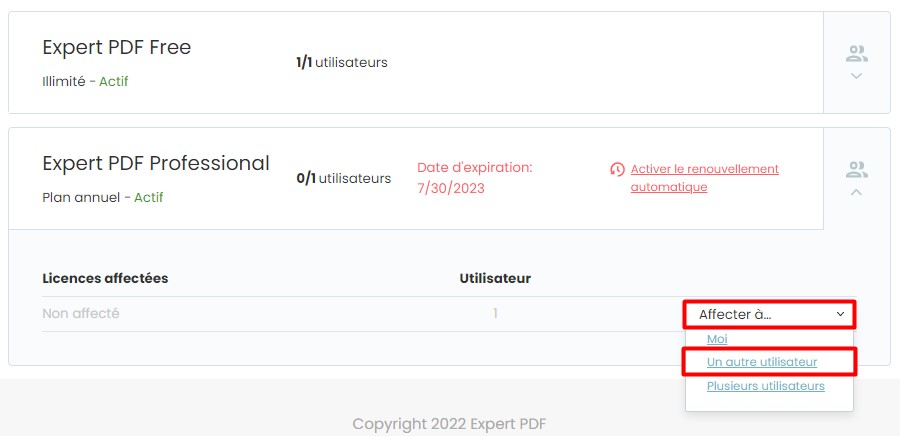Click the Utilisateur column header
The width and height of the screenshot is (900, 436).
495,278
